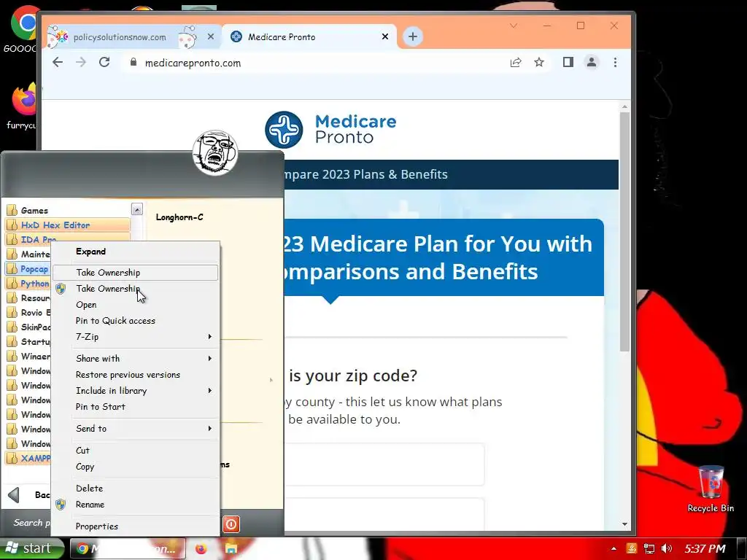This screenshot has height=560, width=747.
Task: Open File Explorer from the taskbar
Action: point(231,548)
